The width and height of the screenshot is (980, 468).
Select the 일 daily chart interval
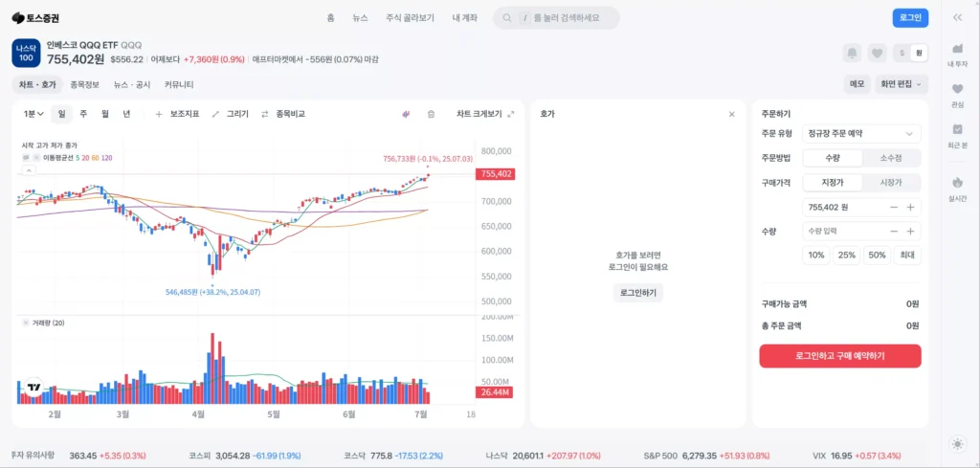point(61,114)
